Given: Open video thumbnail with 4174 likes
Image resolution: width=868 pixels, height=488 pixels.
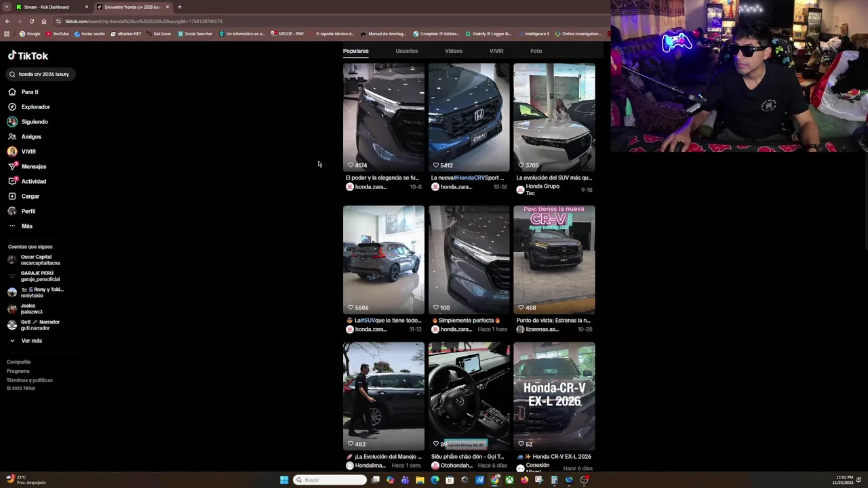Looking at the screenshot, I should pos(384,117).
